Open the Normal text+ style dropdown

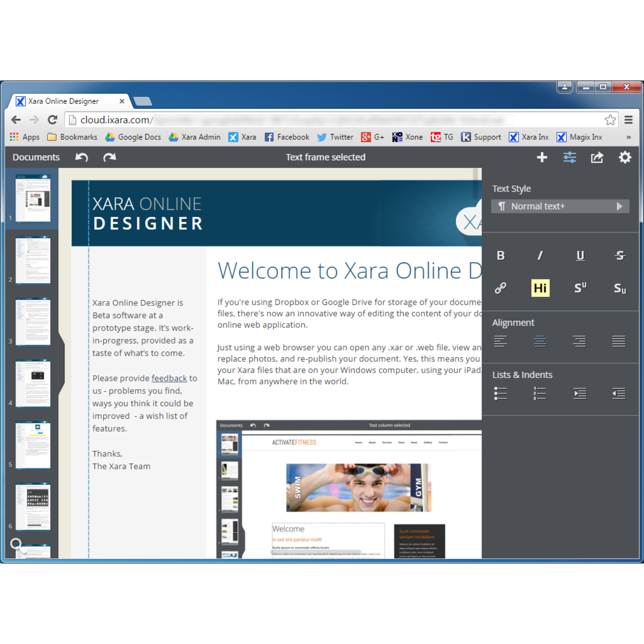pos(560,206)
